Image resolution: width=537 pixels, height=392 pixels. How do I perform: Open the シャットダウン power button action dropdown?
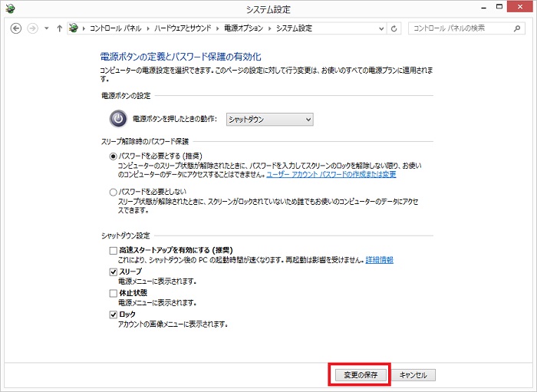click(x=269, y=119)
